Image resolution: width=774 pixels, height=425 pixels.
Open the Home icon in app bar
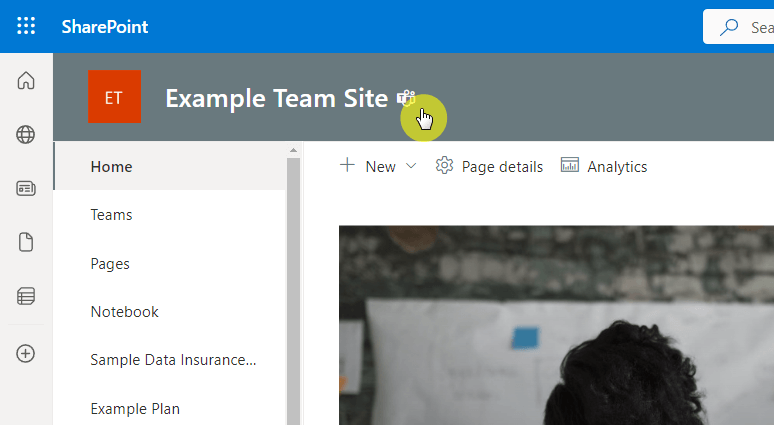(x=26, y=80)
